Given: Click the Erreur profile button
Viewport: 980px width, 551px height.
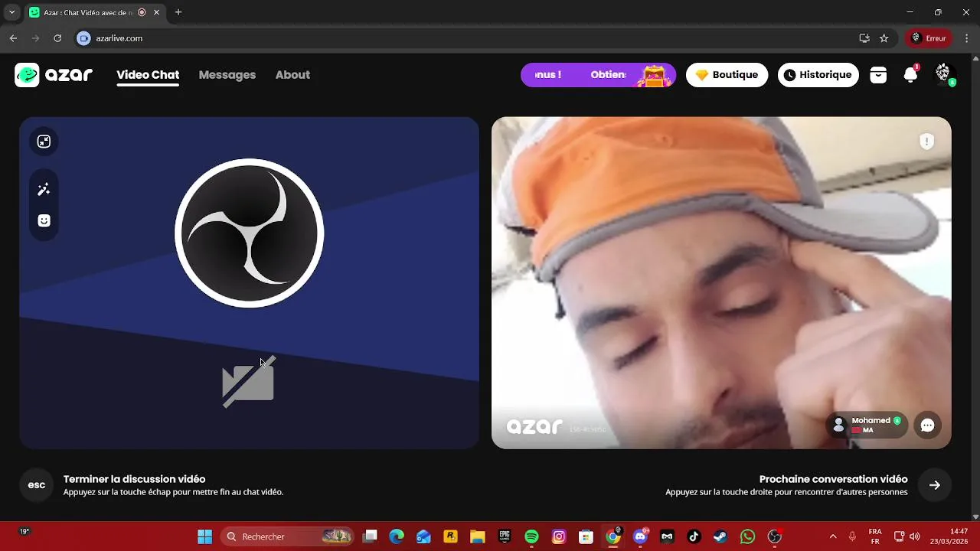Looking at the screenshot, I should (x=929, y=38).
